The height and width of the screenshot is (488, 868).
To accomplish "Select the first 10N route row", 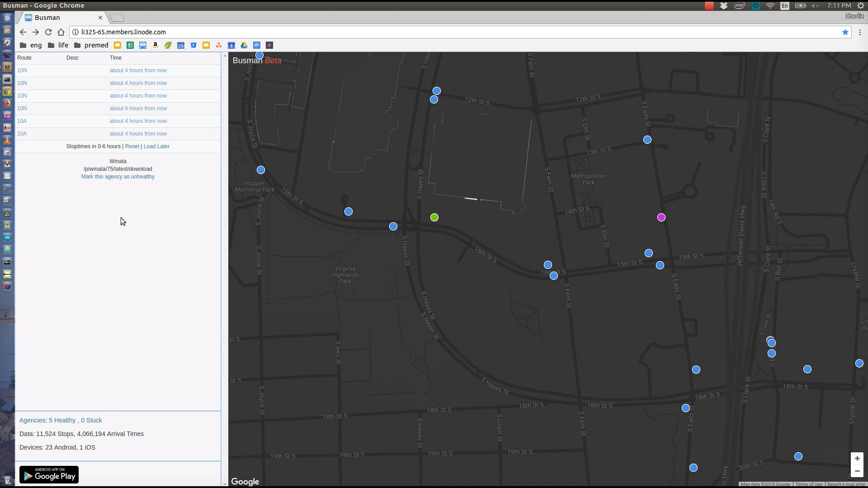I will (x=22, y=70).
